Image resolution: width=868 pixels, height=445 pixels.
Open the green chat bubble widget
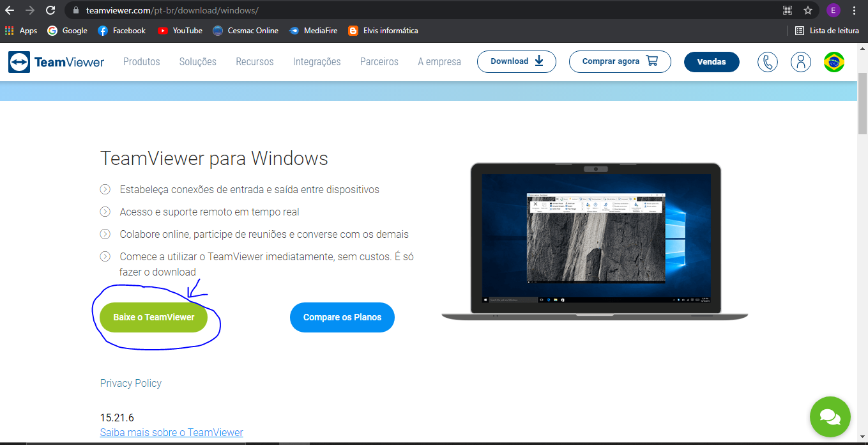830,417
